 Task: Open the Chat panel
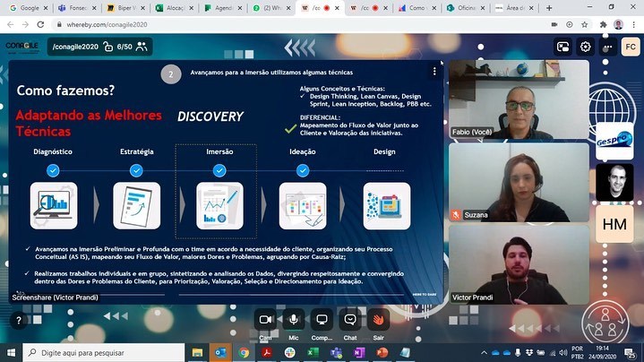(x=350, y=321)
